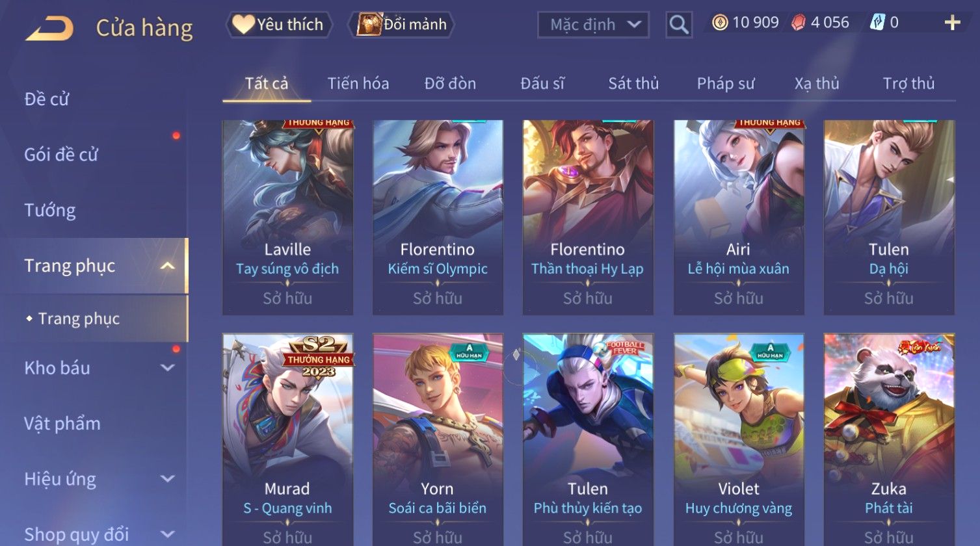Switch to the Sát thủ tab
980x546 pixels.
click(633, 83)
